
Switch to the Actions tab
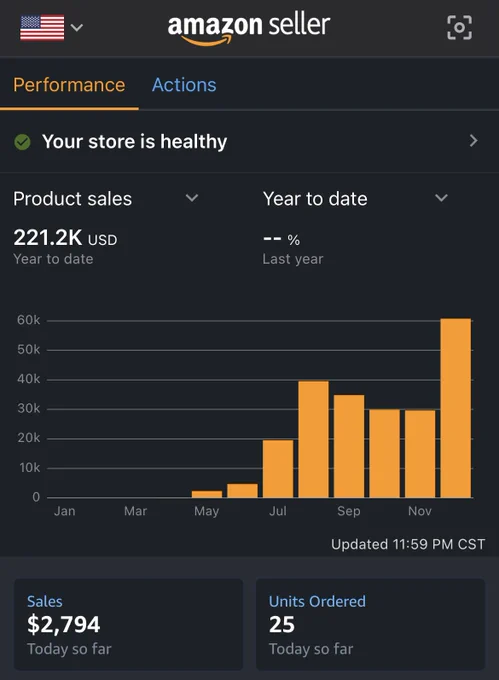[184, 85]
